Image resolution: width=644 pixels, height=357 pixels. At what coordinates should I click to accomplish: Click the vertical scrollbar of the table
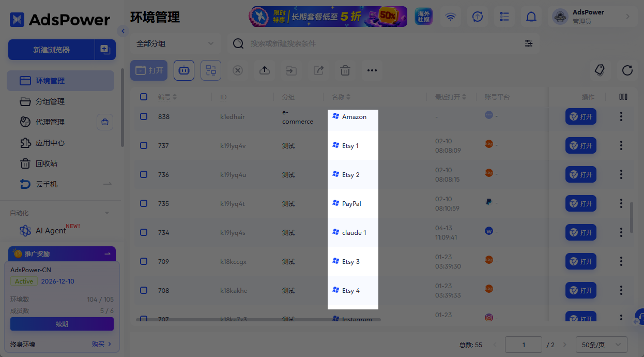click(x=631, y=217)
